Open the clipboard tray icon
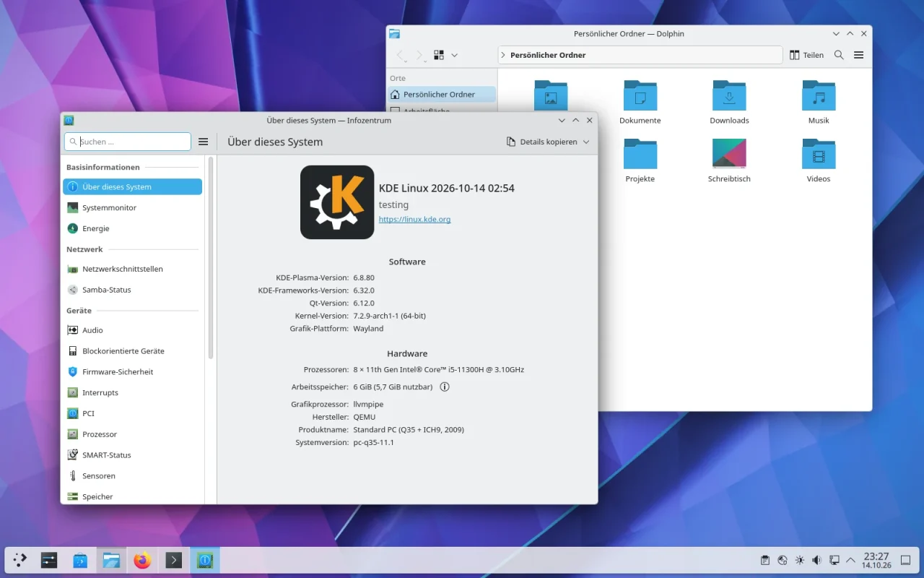The image size is (924, 578). (765, 560)
